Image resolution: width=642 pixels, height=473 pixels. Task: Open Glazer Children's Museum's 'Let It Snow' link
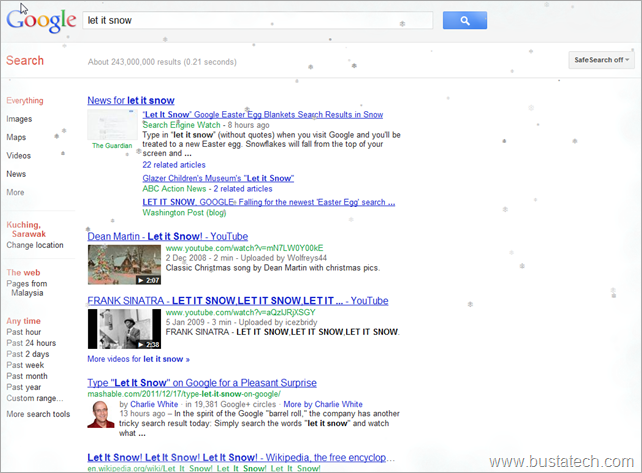coord(218,178)
